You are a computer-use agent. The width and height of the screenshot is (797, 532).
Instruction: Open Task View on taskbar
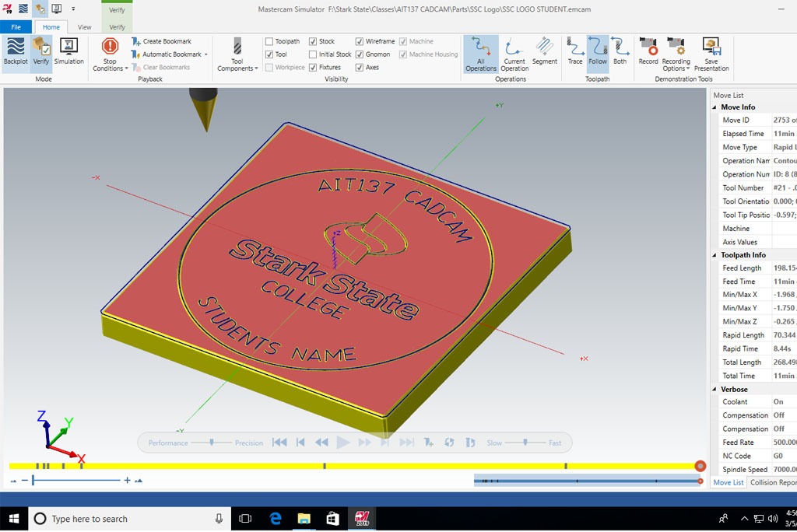point(245,519)
